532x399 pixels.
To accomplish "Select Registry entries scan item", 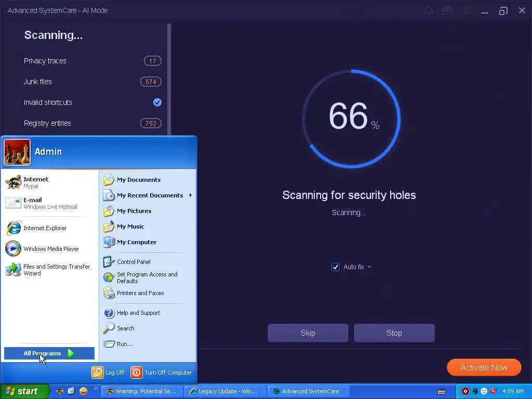I will pyautogui.click(x=92, y=123).
